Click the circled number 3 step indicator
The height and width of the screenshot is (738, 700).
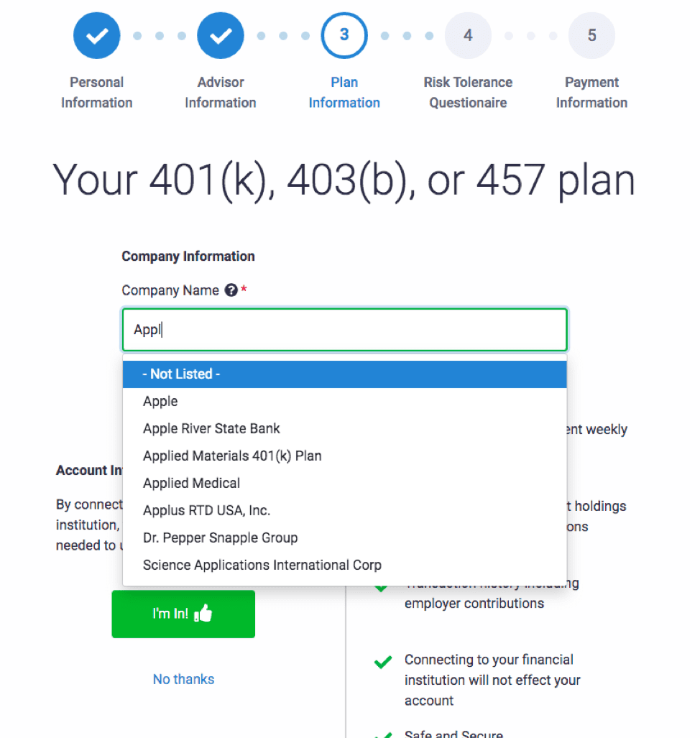(344, 35)
